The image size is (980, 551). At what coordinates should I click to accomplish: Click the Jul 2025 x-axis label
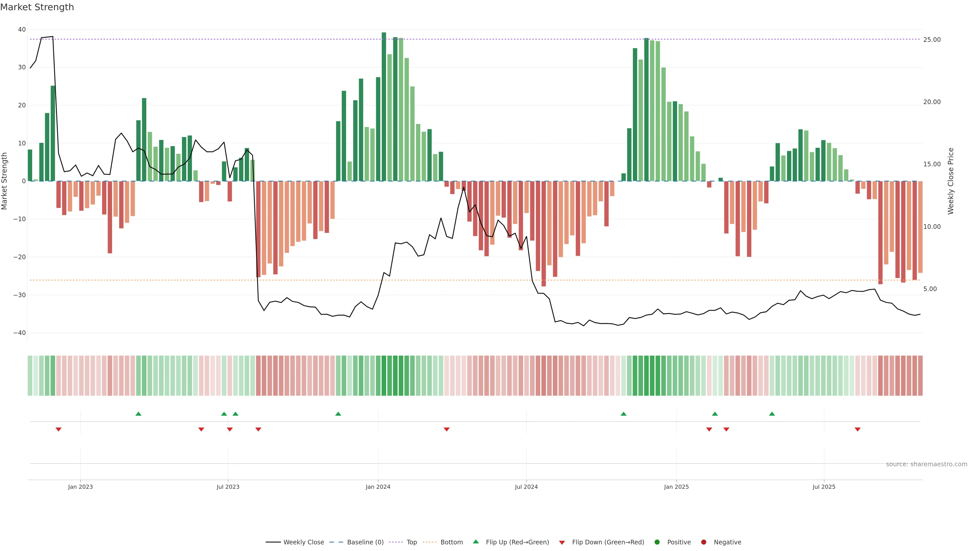click(x=824, y=487)
